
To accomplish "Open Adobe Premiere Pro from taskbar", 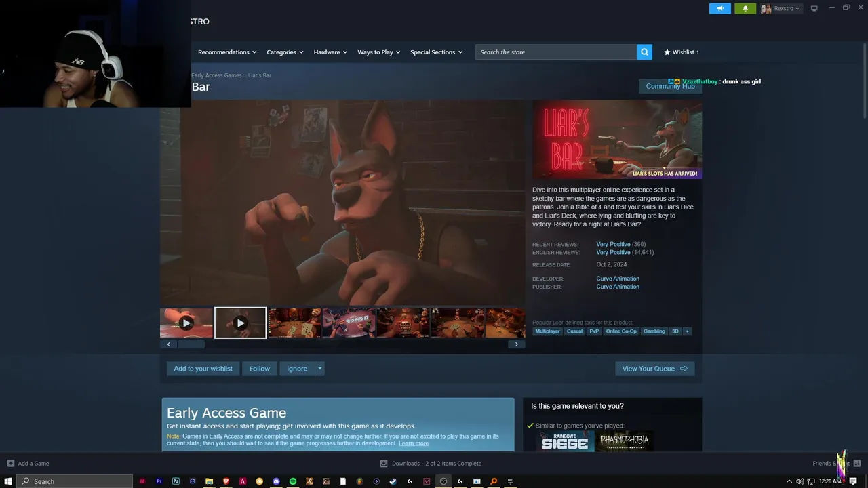I will pos(159,481).
